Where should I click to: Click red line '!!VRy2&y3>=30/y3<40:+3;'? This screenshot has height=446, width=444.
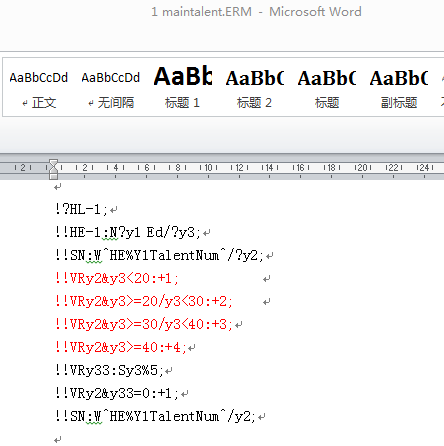pos(144,324)
